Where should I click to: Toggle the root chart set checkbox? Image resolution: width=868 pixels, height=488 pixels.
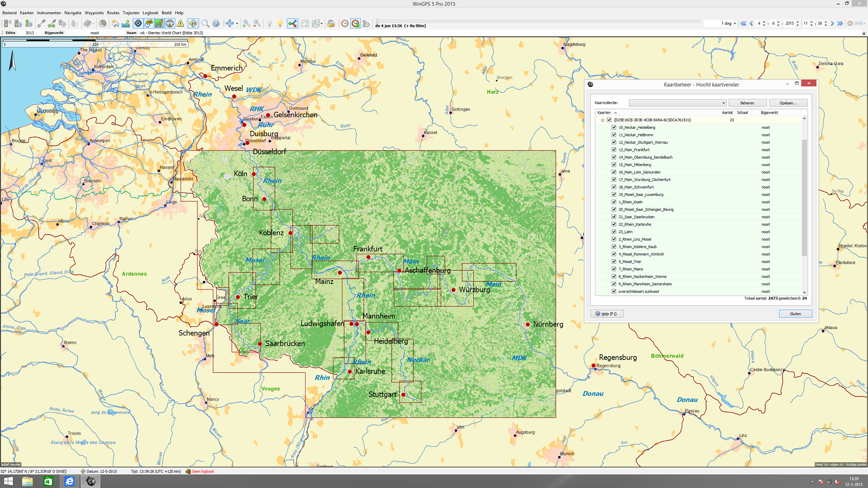tap(609, 120)
